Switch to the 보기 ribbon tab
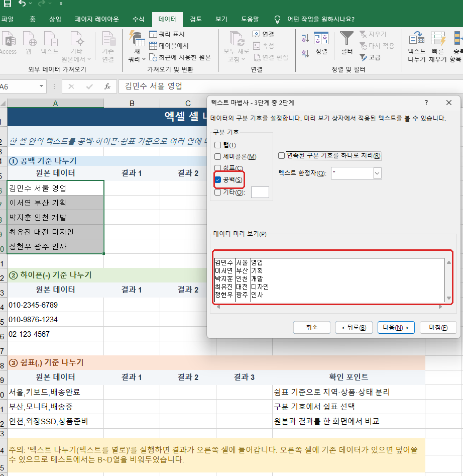 pos(221,19)
